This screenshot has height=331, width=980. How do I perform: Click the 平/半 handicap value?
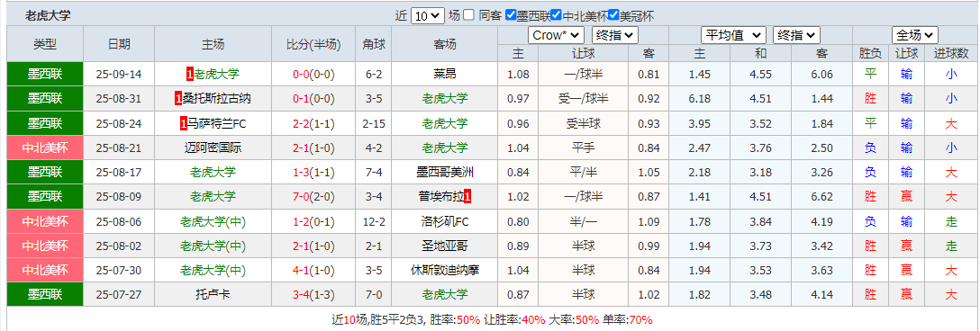coord(582,173)
